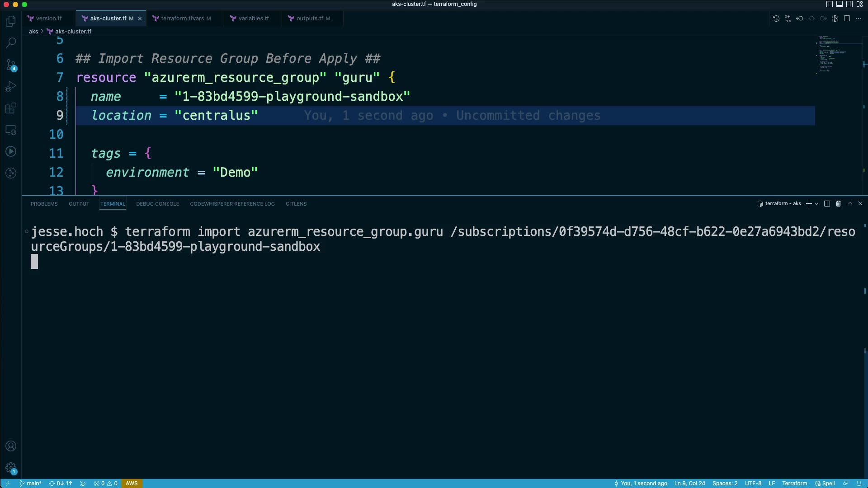This screenshot has height=488, width=868.
Task: Open the Search sidebar view
Action: point(11,43)
